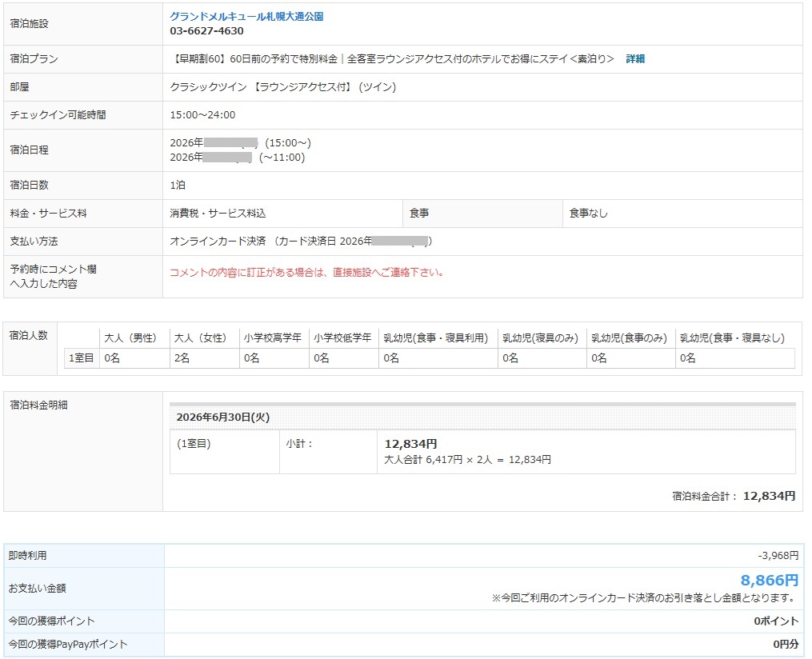Click the 1泊 nights value
The width and height of the screenshot is (812, 659).
[178, 186]
